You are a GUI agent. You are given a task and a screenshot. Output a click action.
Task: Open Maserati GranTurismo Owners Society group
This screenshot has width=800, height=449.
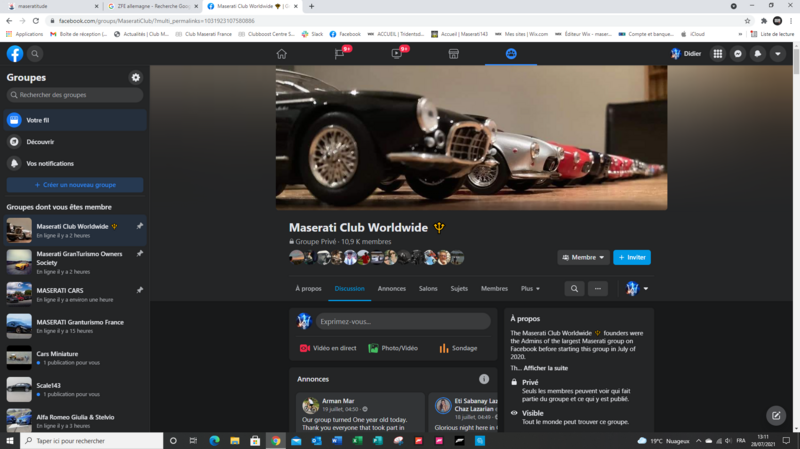click(x=75, y=262)
